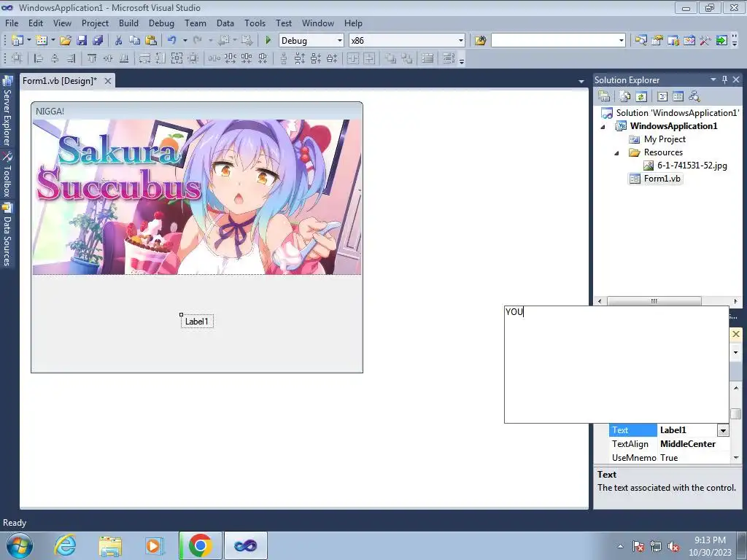Click the Properties grid vertical scrollbar thumb
This screenshot has height=560, width=747.
736,413
